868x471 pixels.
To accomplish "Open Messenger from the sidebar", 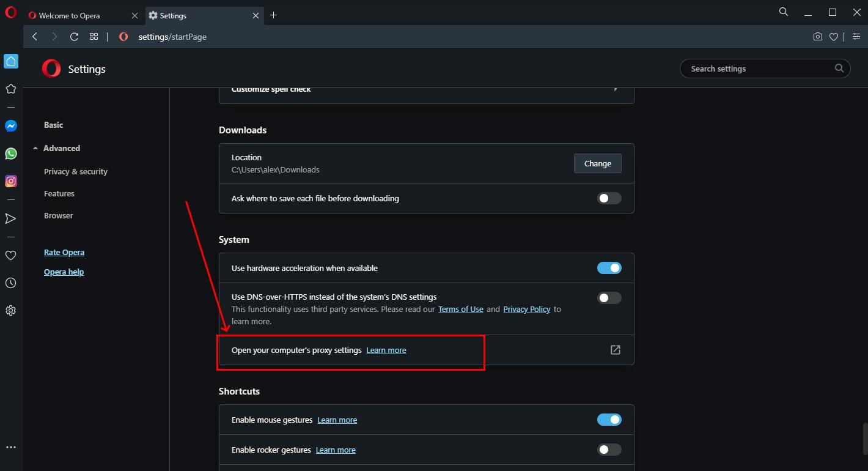I will pos(10,126).
